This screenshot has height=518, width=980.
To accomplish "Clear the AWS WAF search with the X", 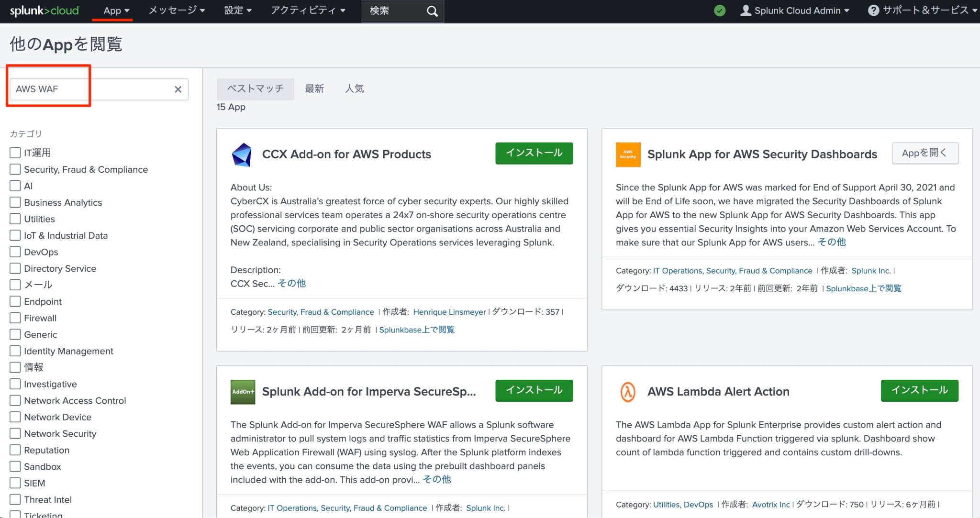I will coord(178,89).
